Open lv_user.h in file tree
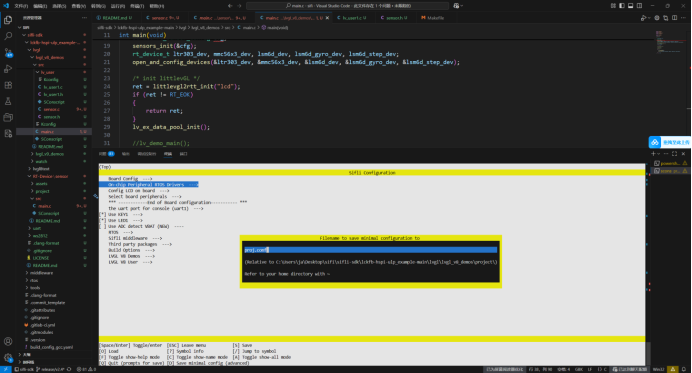 tap(53, 94)
